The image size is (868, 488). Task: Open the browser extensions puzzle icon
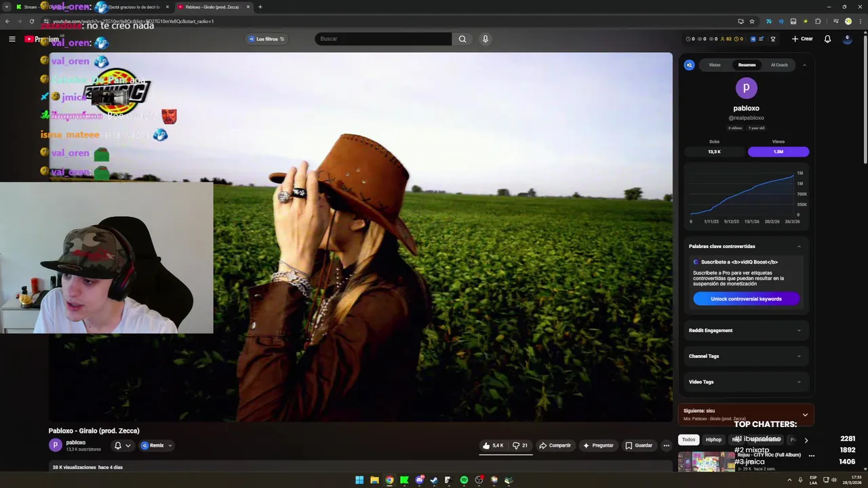(x=818, y=21)
